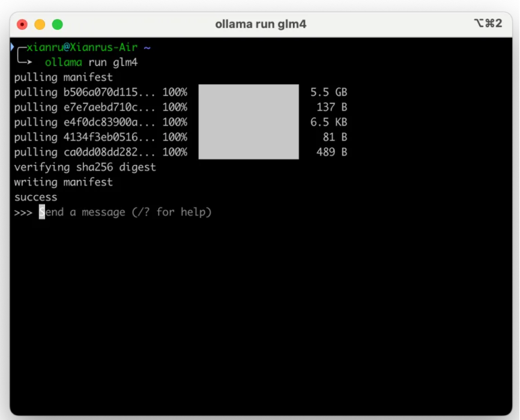The width and height of the screenshot is (520, 420).
Task: Click the blue tilde directory indicator
Action: (147, 48)
